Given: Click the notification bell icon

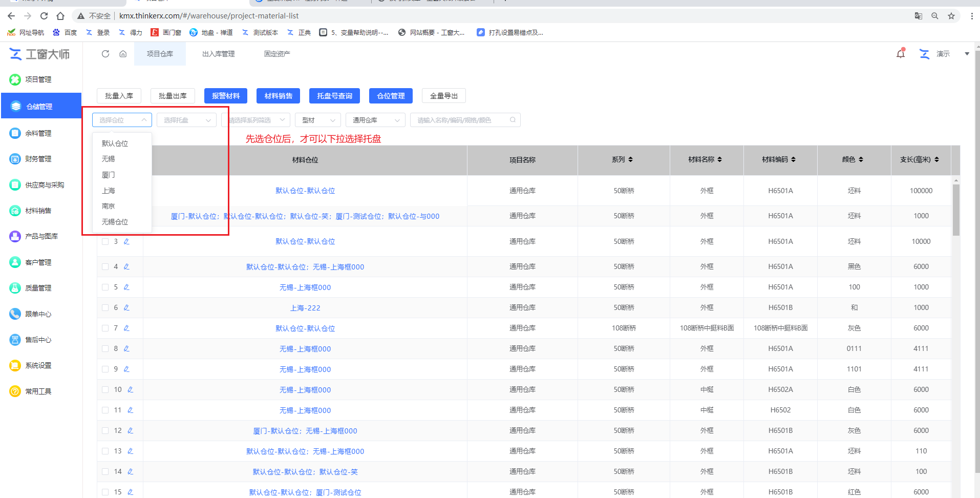Looking at the screenshot, I should [x=901, y=54].
